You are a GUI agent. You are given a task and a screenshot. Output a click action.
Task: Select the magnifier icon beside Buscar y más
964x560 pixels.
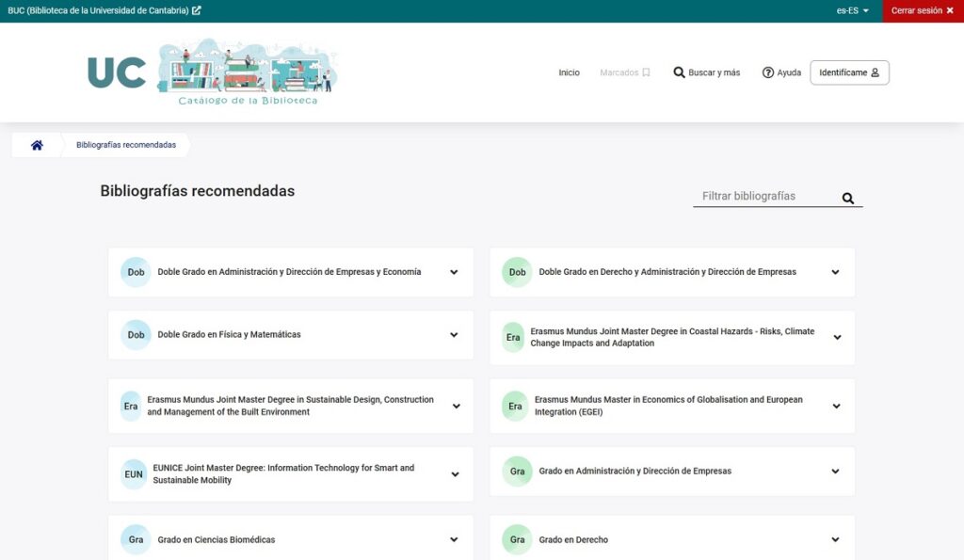(x=679, y=72)
